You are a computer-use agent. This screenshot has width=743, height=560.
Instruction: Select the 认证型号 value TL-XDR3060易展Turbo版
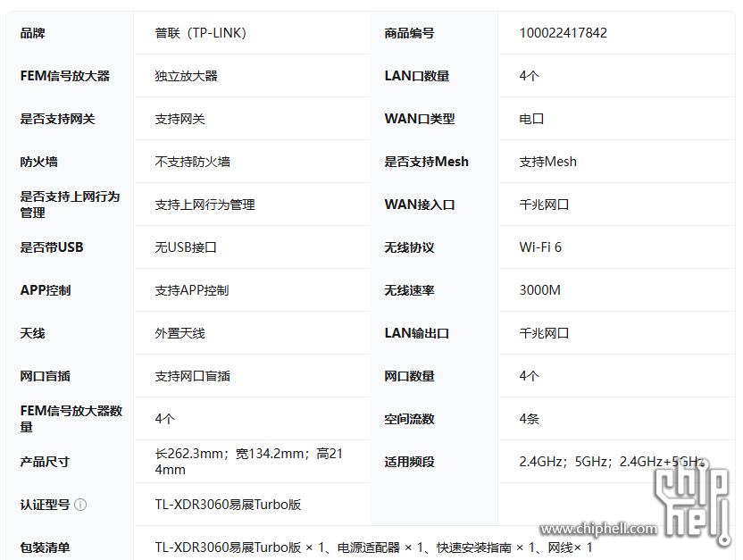tap(228, 505)
